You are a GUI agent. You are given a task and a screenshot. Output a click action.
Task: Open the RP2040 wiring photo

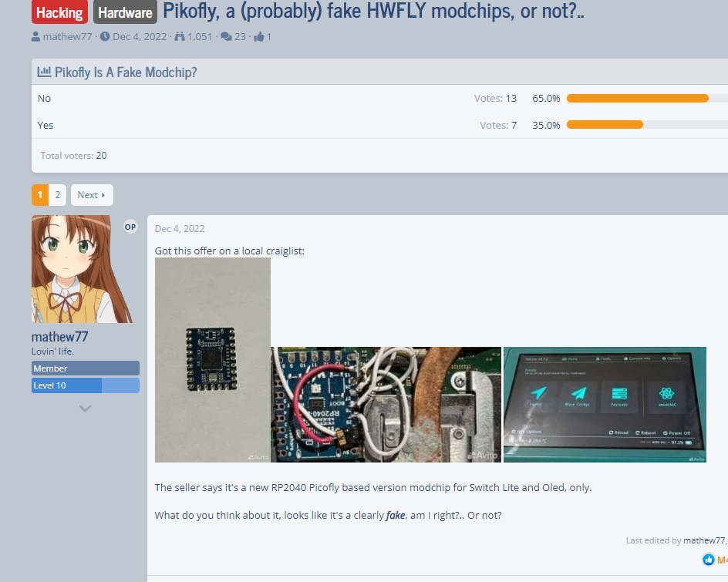coord(386,404)
